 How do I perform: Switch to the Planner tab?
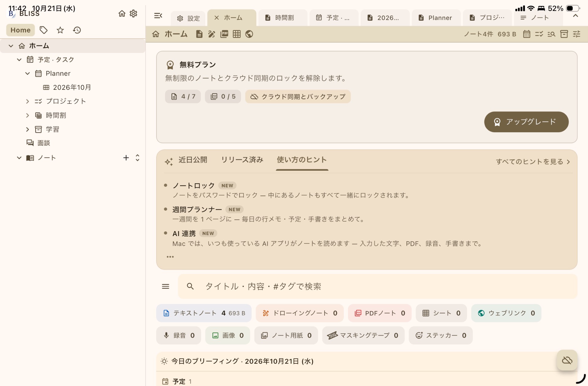[x=436, y=18]
